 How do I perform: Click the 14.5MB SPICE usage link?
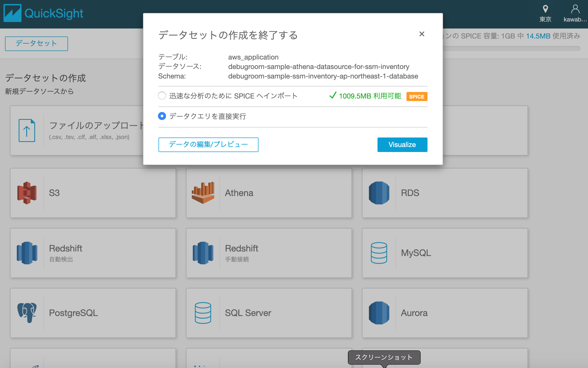coord(538,36)
